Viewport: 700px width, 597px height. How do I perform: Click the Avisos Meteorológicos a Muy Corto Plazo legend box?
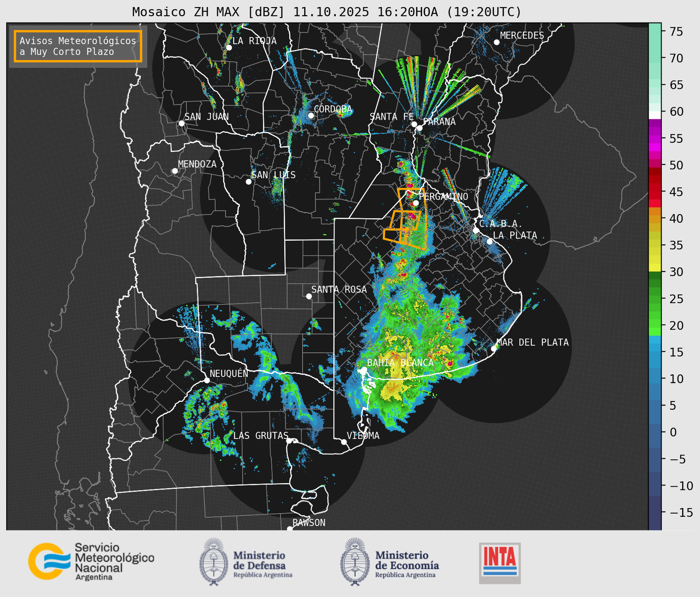(78, 46)
